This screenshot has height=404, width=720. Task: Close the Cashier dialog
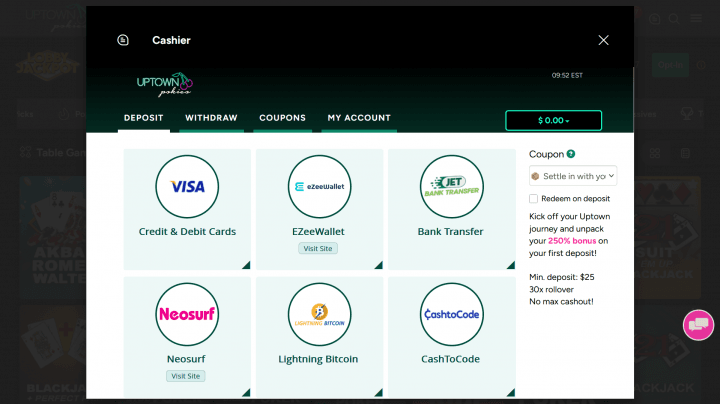603,40
